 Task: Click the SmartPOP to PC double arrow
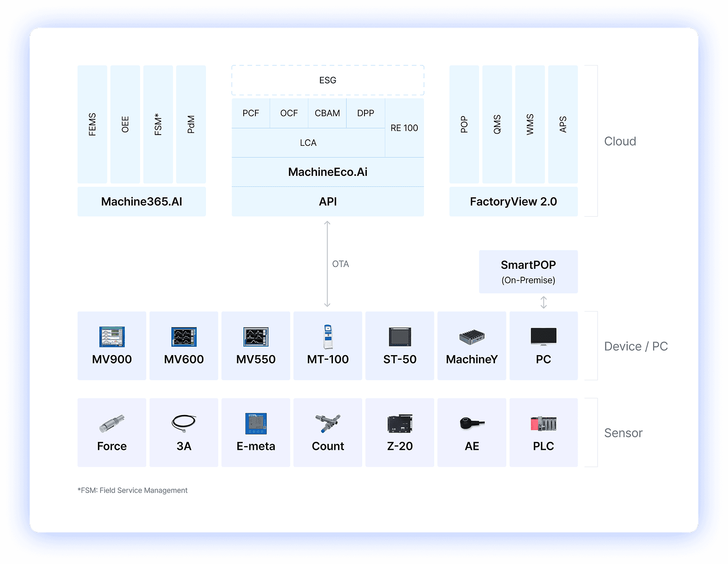tap(544, 303)
